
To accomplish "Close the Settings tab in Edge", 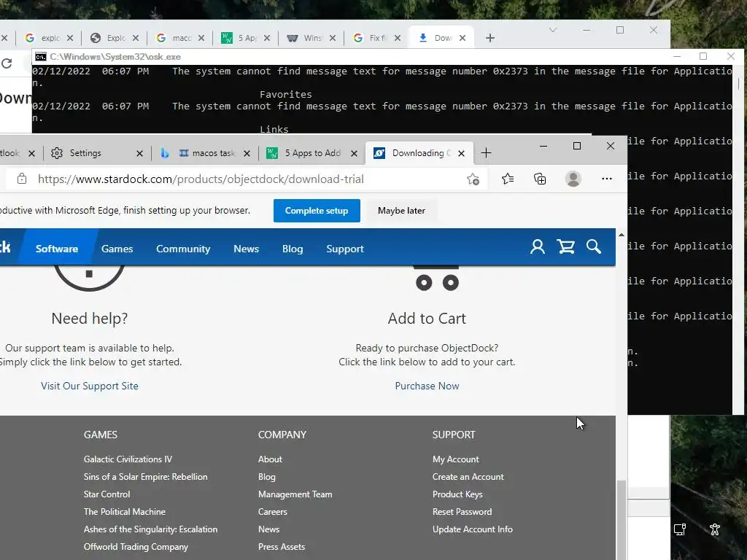I will pos(139,153).
